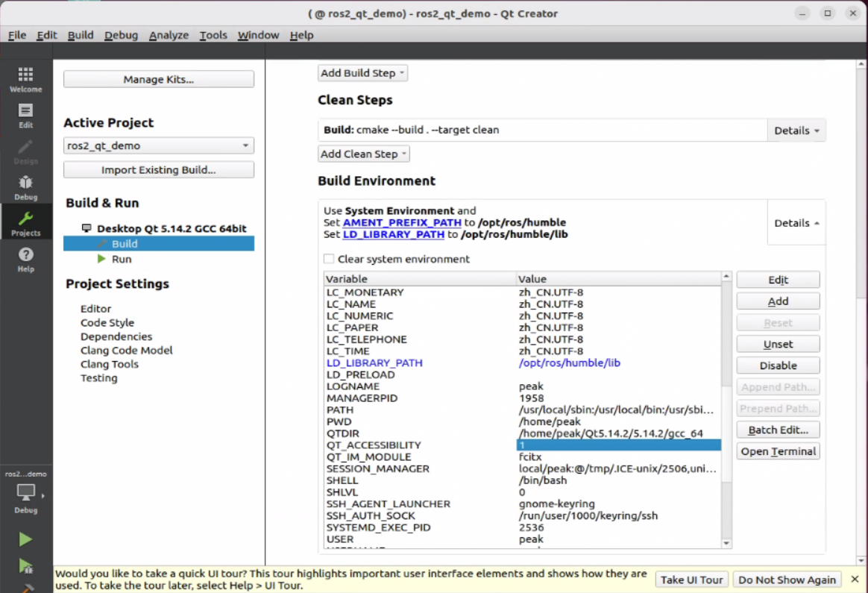This screenshot has width=868, height=593.
Task: Start debugging with the play-bug icon
Action: tap(25, 566)
